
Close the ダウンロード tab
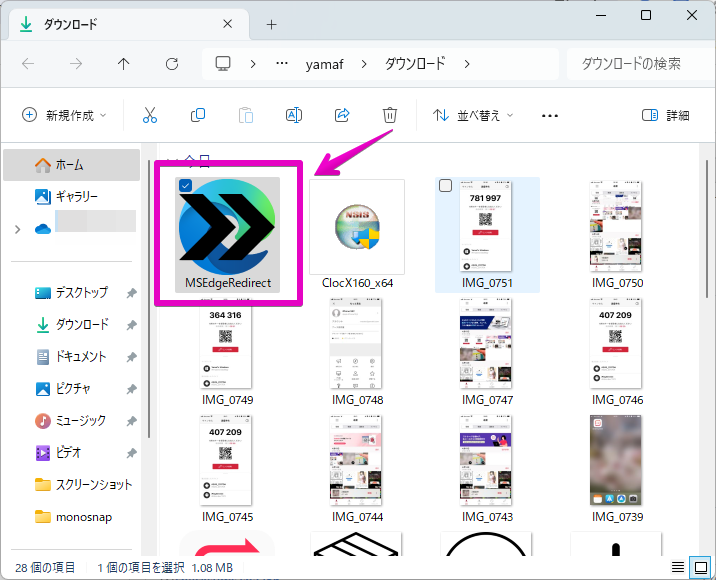click(x=227, y=24)
